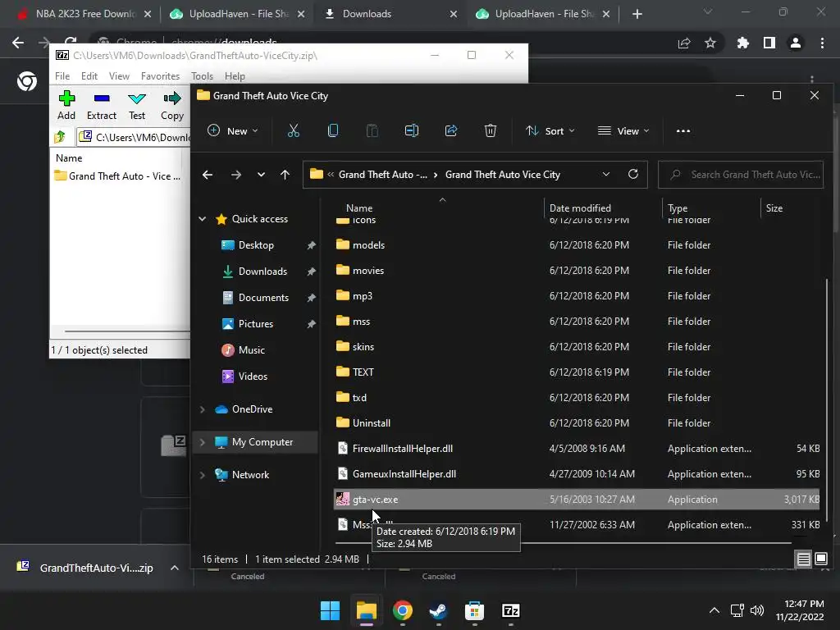Collapse the Quick access tree node
Viewport: 840px width, 630px height.
[203, 218]
